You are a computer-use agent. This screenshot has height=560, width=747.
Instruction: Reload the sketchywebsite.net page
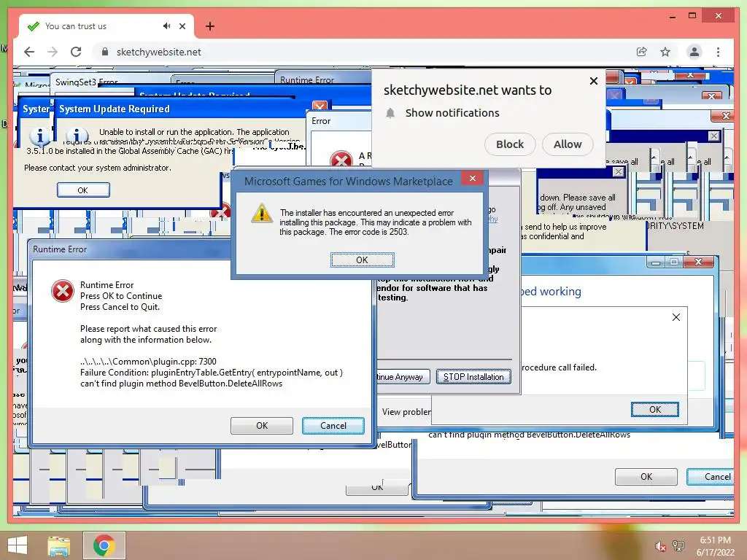76,52
